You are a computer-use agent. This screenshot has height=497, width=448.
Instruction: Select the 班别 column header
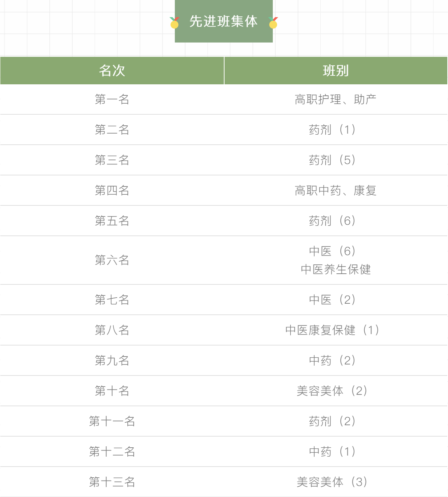pos(336,71)
